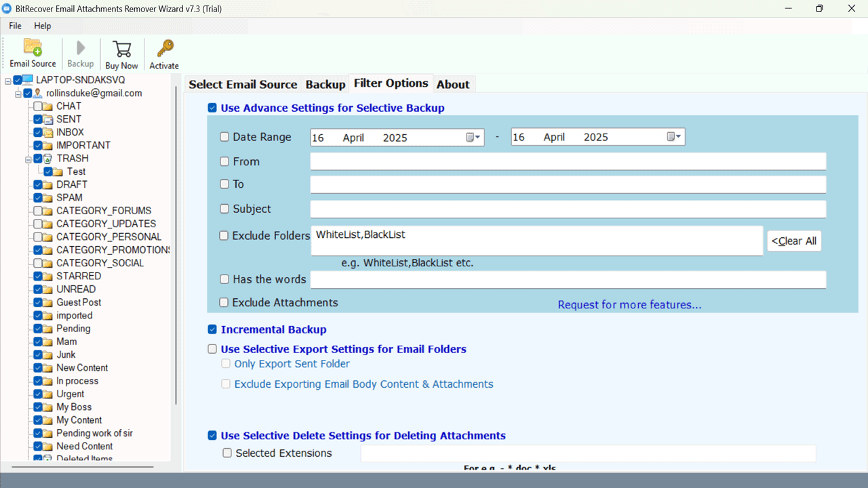Screen dimensions: 868x488
Task: Click the Test subfolder icon
Action: click(59, 172)
